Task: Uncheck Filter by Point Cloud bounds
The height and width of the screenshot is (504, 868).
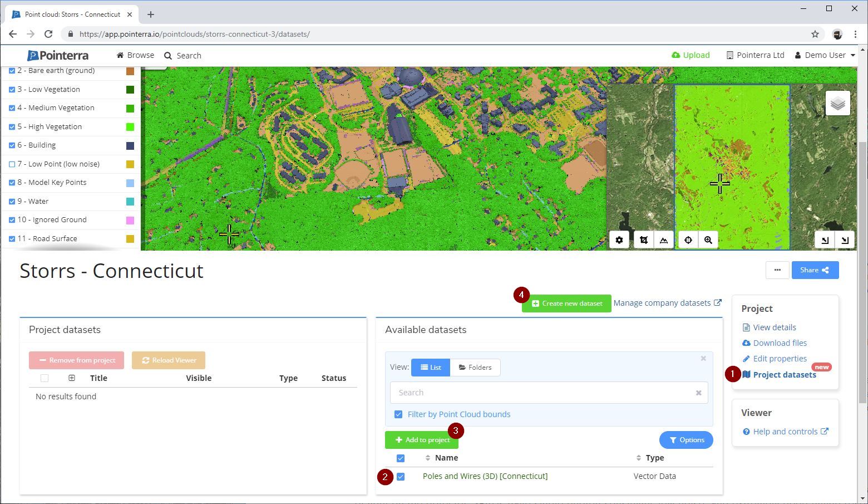Action: pyautogui.click(x=398, y=414)
